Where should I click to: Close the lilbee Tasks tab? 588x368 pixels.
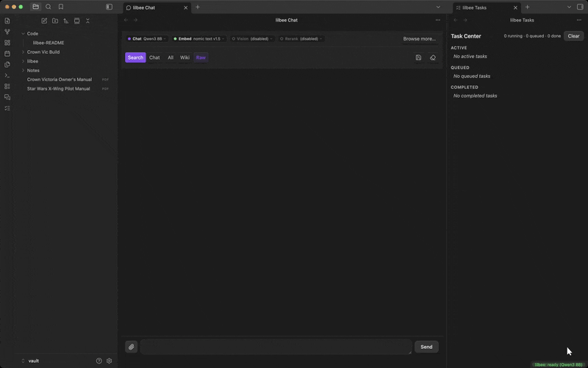click(515, 7)
